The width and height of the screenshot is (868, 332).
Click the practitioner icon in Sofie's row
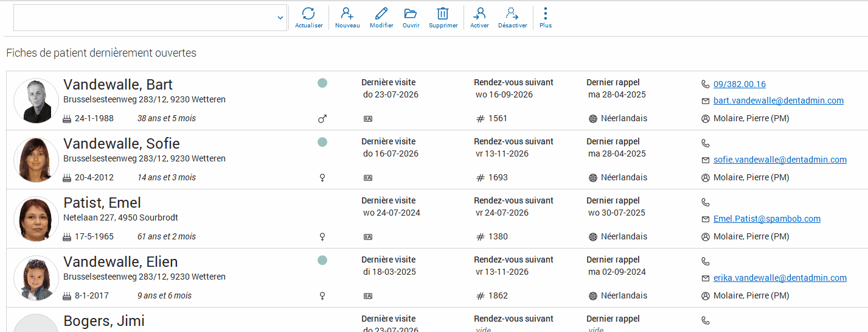click(706, 178)
